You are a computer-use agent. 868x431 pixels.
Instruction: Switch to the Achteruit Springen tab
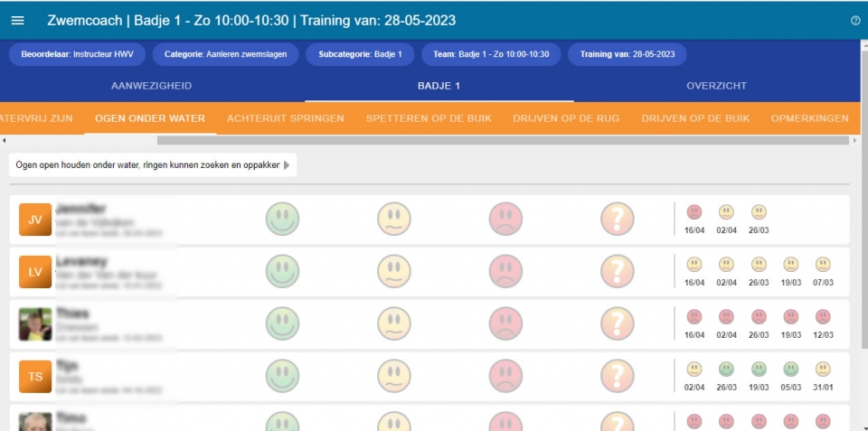(286, 118)
